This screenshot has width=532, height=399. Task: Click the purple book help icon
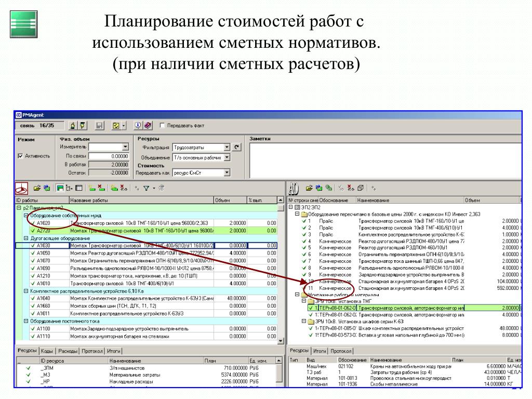coord(148,126)
